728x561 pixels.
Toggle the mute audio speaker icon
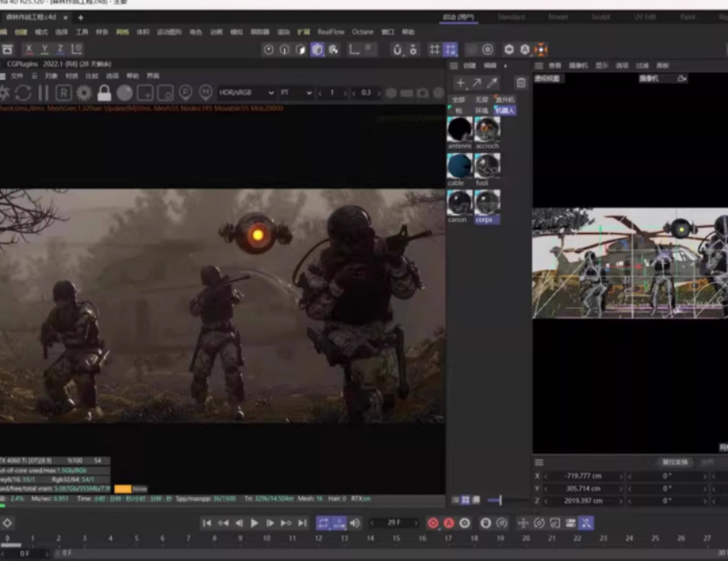point(355,524)
